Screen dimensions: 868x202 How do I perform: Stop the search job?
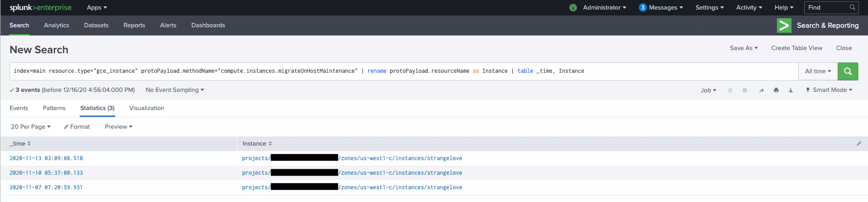point(745,90)
